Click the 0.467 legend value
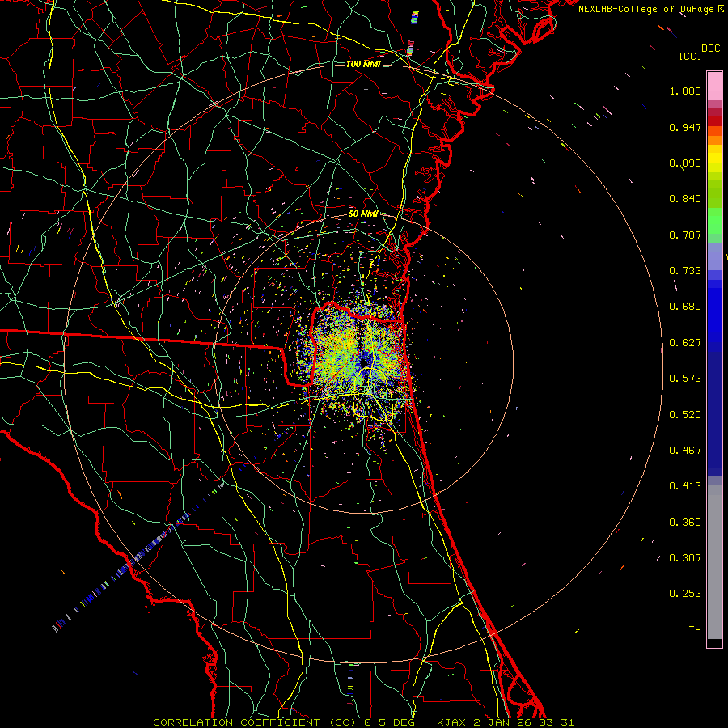This screenshot has height=728, width=728. (685, 451)
